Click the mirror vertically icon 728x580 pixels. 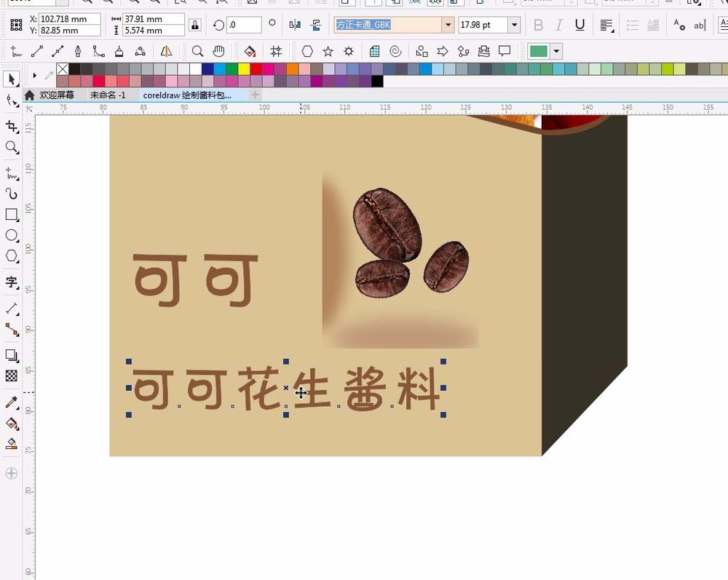(317, 25)
